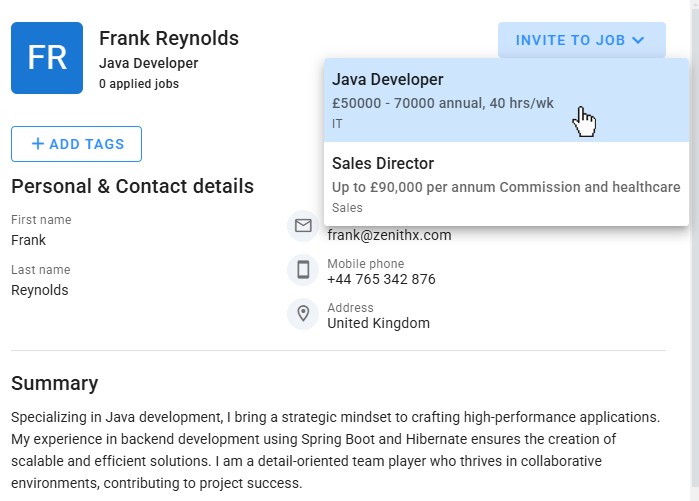Click the summary paragraph text
Viewport: 699px width, 501px height.
[336, 450]
